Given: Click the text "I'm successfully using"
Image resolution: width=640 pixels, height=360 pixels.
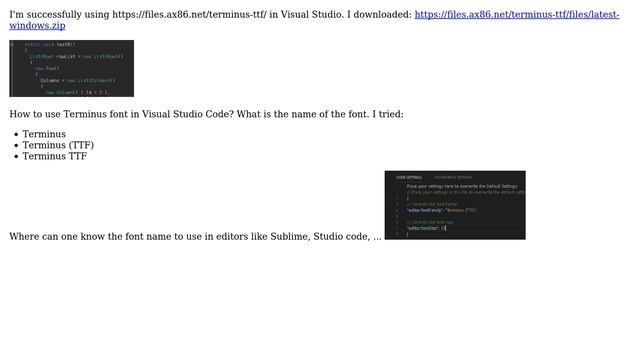Looking at the screenshot, I should 60,15.
